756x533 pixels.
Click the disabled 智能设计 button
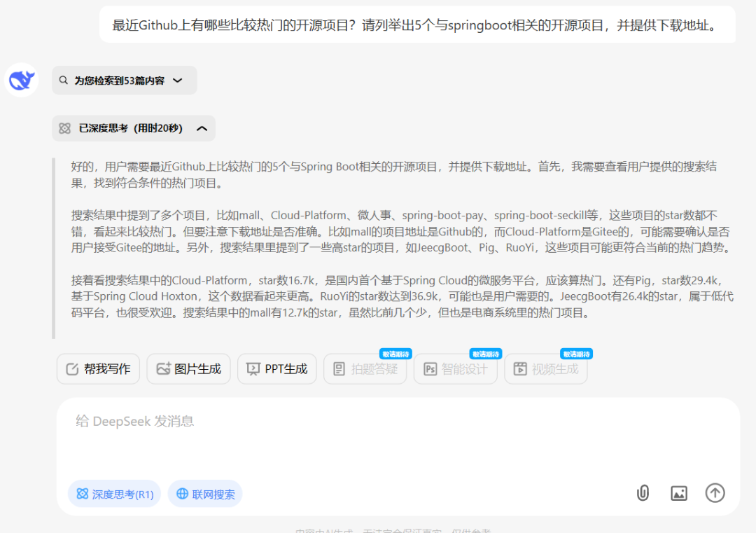(456, 369)
